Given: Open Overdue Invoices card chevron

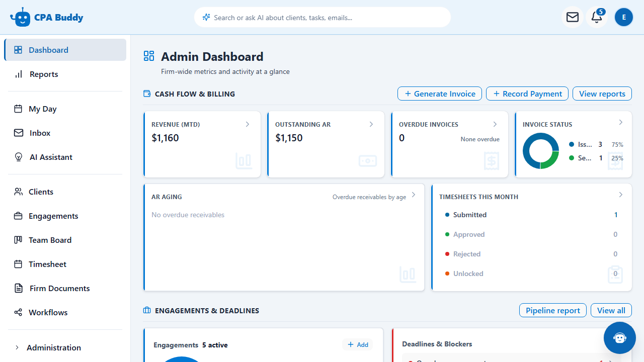Looking at the screenshot, I should tap(495, 124).
